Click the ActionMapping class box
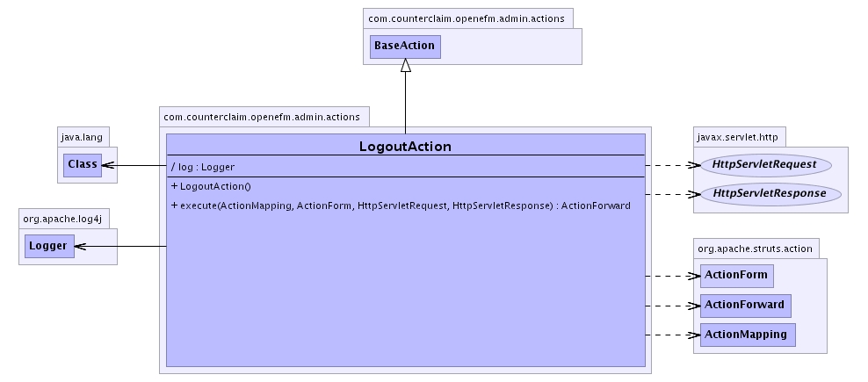This screenshot has height=382, width=868. pos(747,335)
